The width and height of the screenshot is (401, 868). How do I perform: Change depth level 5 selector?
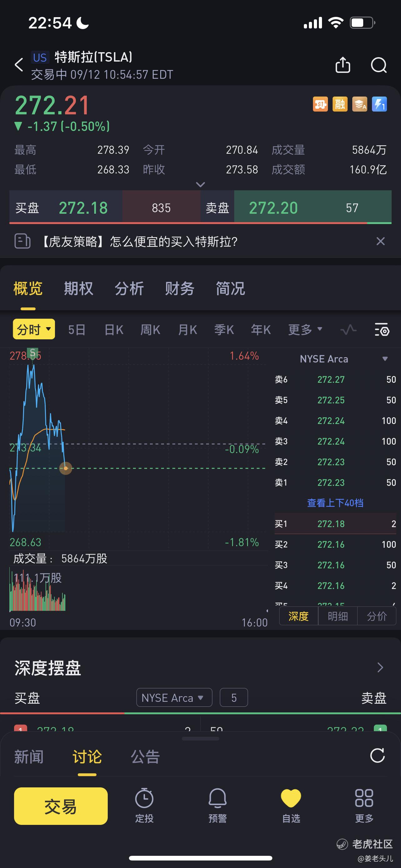(234, 697)
